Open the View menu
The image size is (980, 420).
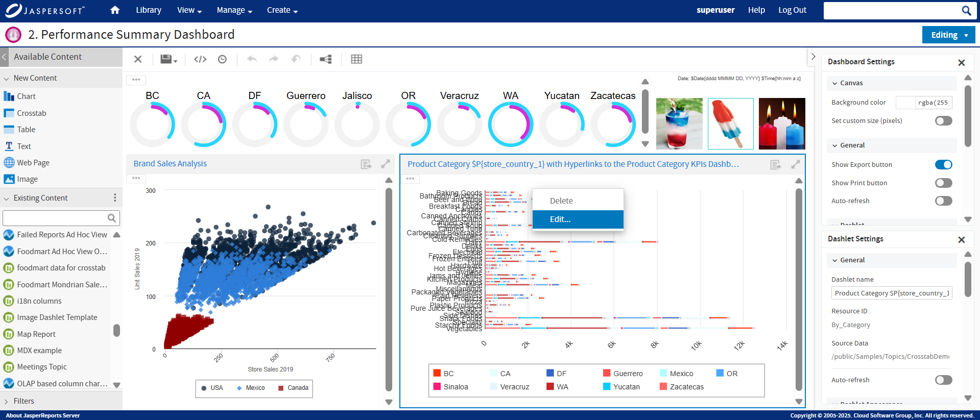[189, 10]
